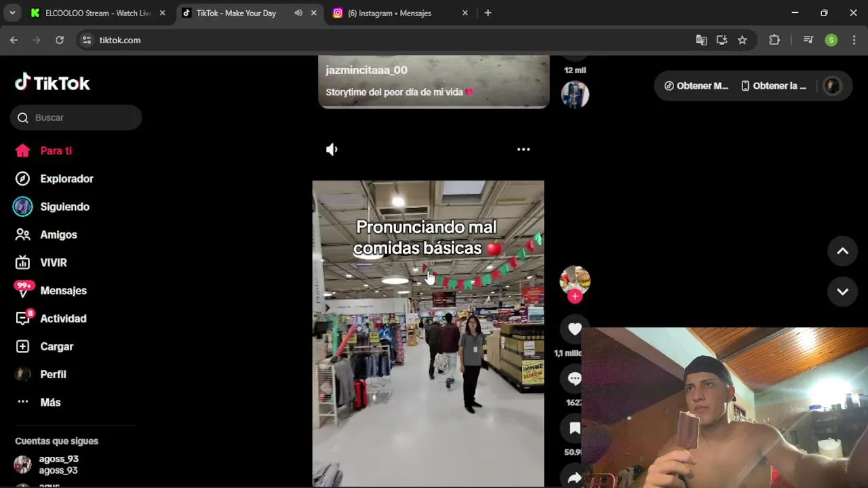Open the tab search dropdown arrow
Screen dimensions: 868x488
click(12, 13)
